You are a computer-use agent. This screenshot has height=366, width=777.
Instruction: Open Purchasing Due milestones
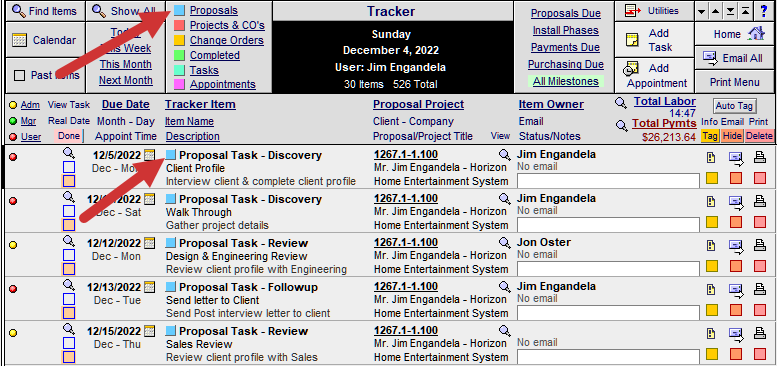coord(565,64)
